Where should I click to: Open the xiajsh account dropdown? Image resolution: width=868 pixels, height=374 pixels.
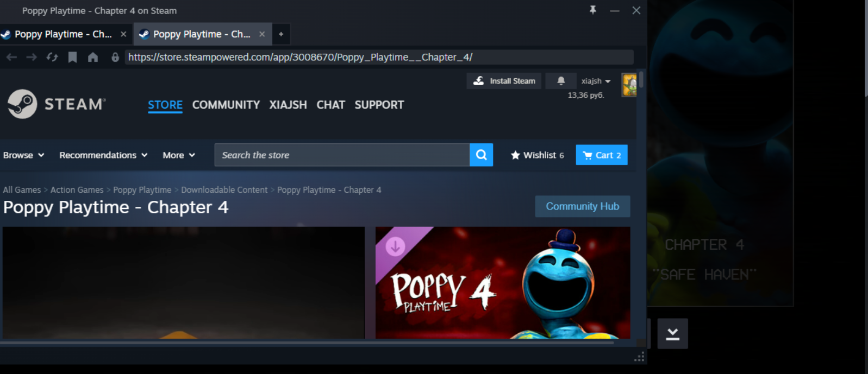click(x=596, y=81)
